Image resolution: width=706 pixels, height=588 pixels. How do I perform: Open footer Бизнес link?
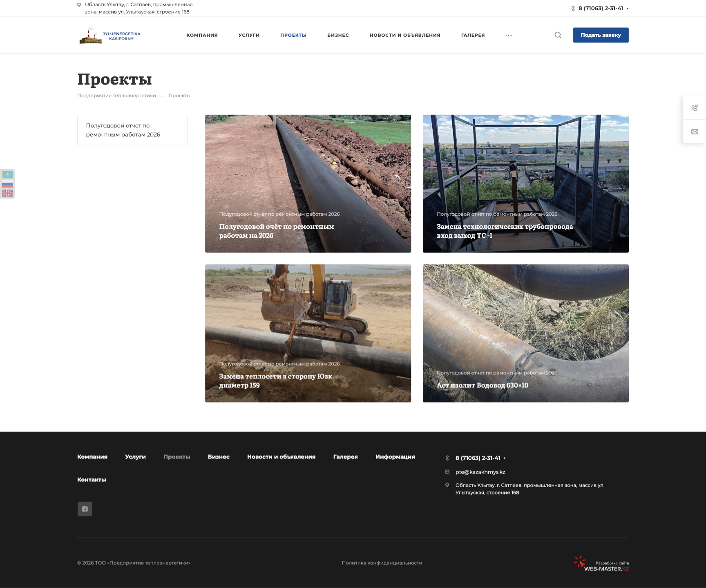pos(219,457)
